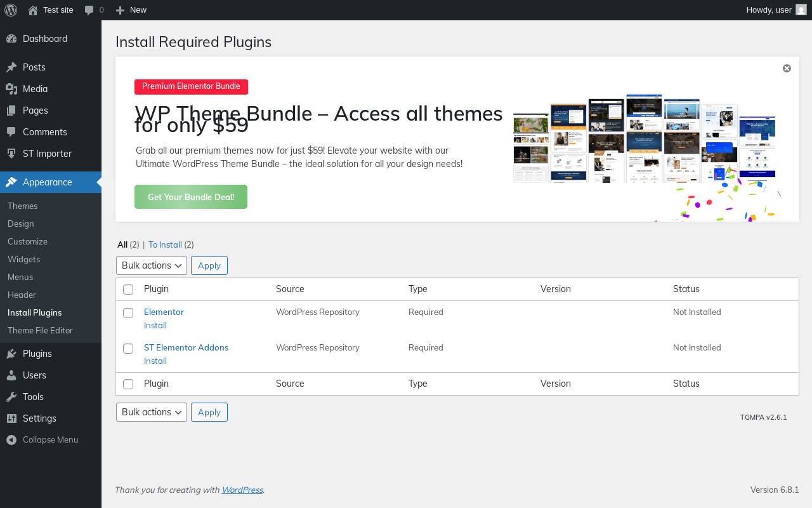Image resolution: width=812 pixels, height=508 pixels.
Task: Open the Customize submenu item
Action: pyautogui.click(x=27, y=241)
